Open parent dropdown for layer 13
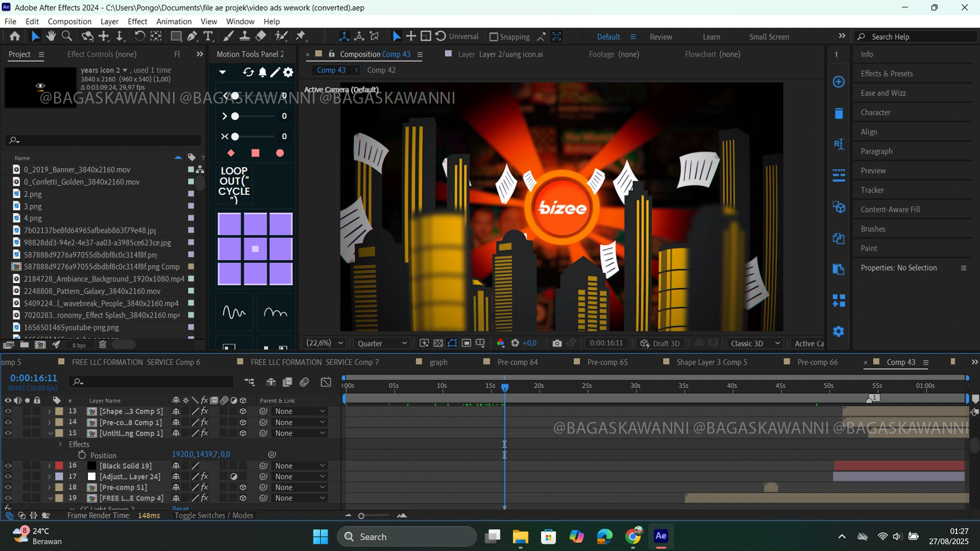This screenshot has width=980, height=551. pyautogui.click(x=300, y=411)
